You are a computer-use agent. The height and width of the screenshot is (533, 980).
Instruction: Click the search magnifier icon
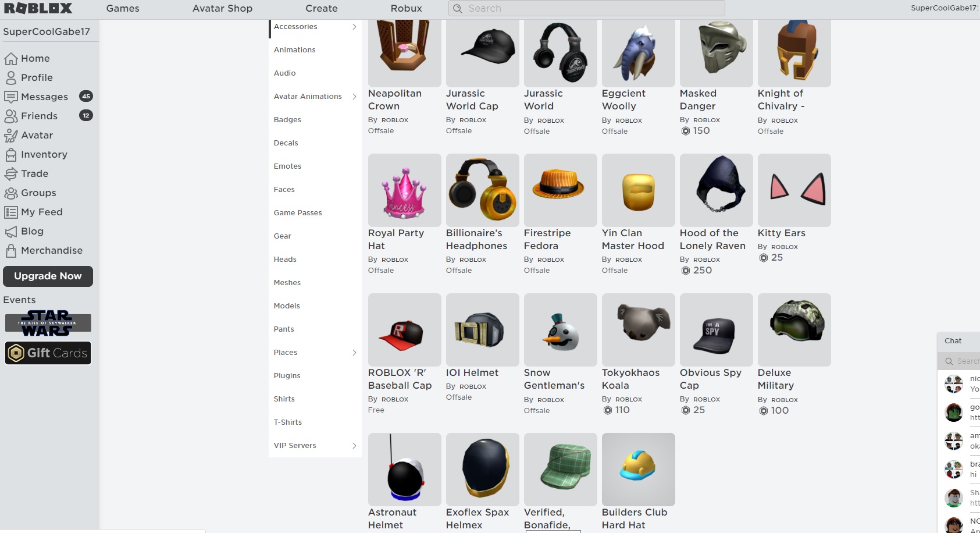458,9
